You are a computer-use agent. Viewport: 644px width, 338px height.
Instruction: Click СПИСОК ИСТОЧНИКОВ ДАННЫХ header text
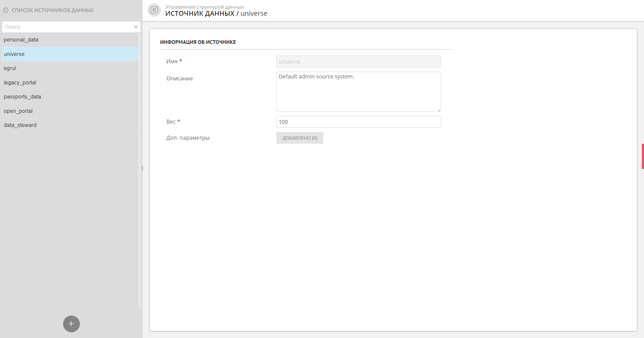[x=53, y=10]
